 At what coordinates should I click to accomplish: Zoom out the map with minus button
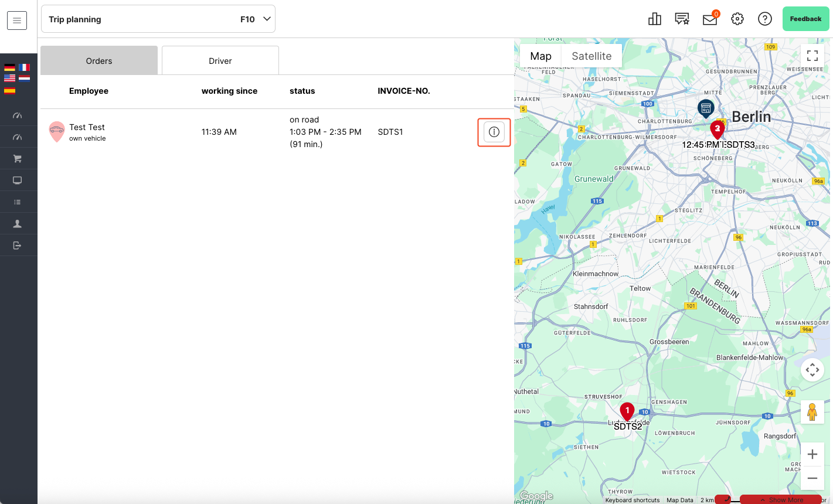pos(812,478)
